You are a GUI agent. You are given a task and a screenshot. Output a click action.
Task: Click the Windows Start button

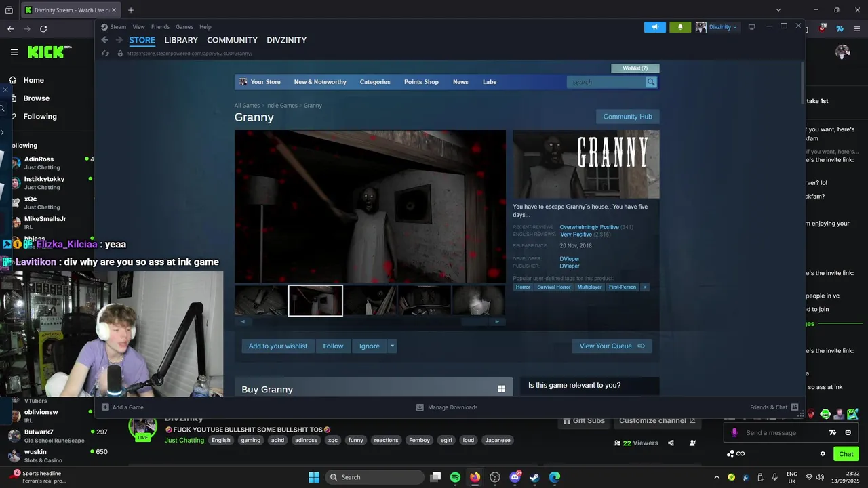(x=314, y=477)
